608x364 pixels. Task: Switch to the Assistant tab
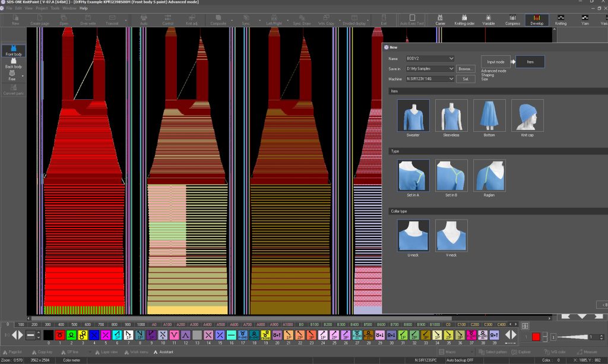[x=164, y=352]
